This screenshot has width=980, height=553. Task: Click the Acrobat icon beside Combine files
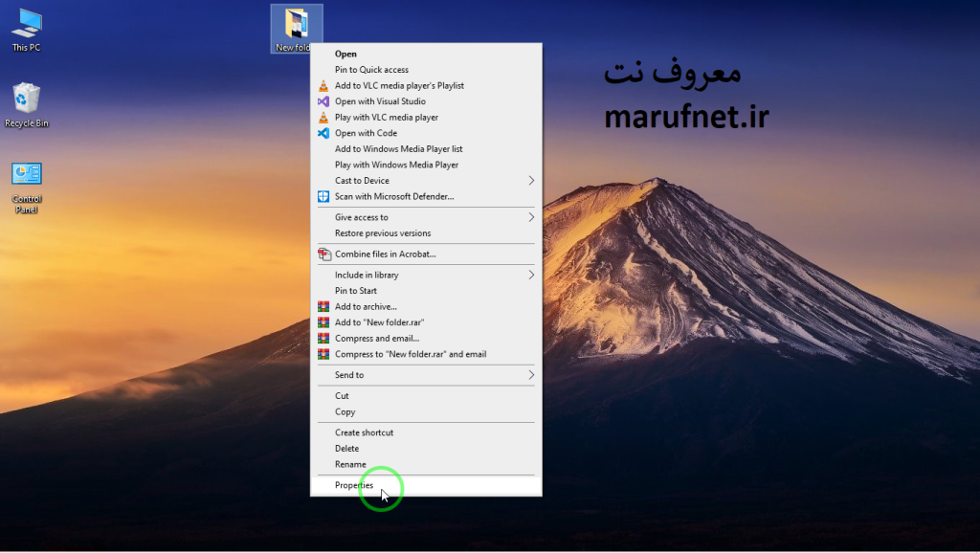323,255
